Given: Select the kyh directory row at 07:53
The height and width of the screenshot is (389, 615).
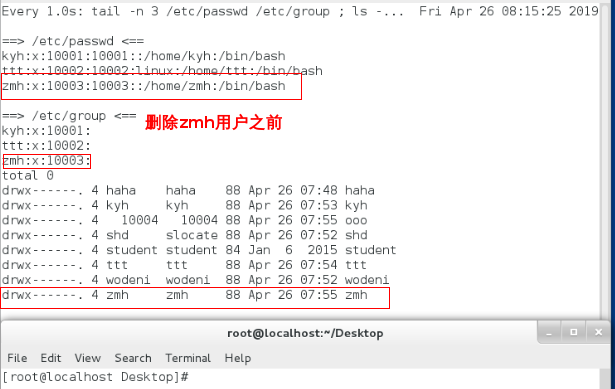Looking at the screenshot, I should click(184, 205).
